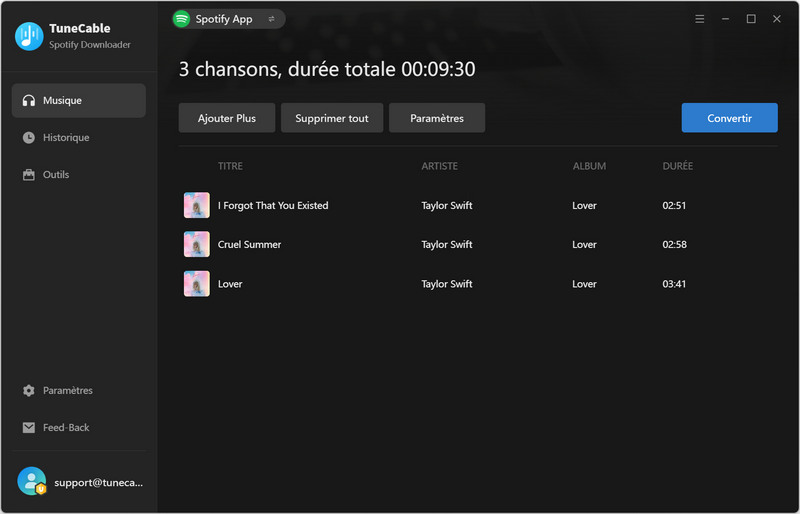Click the album name Lover in Cruel Summer row
Screen dimensions: 800x514
click(584, 244)
